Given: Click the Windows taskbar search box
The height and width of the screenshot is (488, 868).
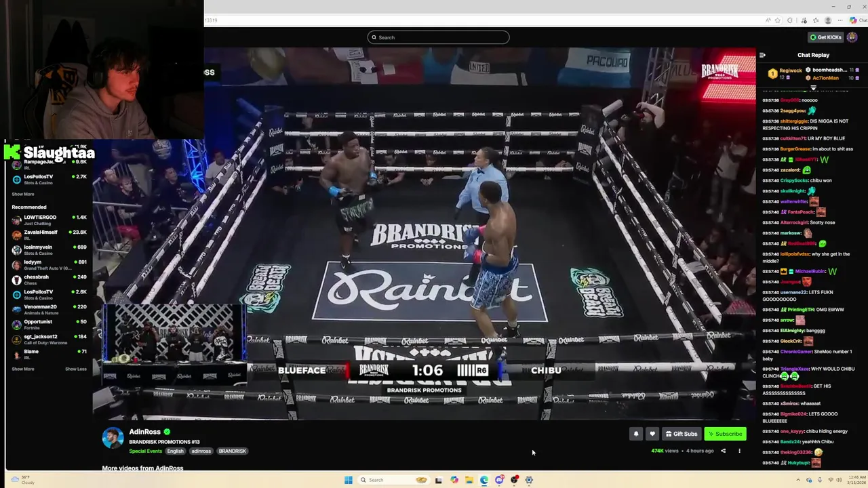Looking at the screenshot, I should click(x=394, y=480).
